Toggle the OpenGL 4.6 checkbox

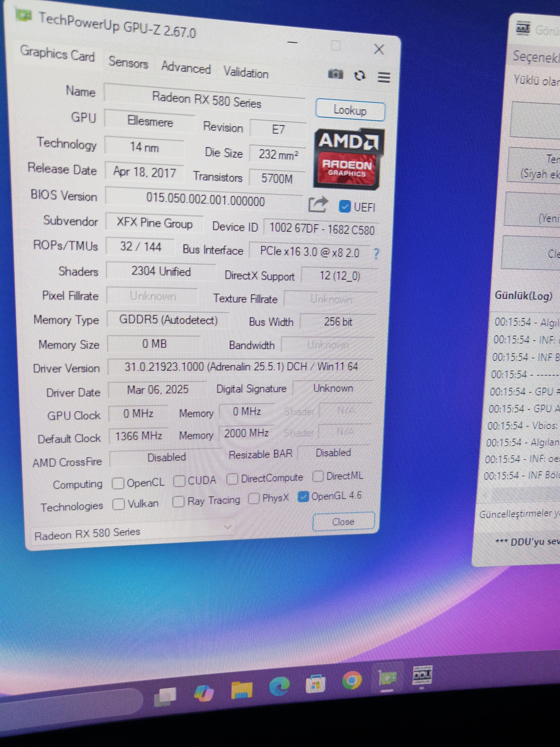(x=303, y=496)
